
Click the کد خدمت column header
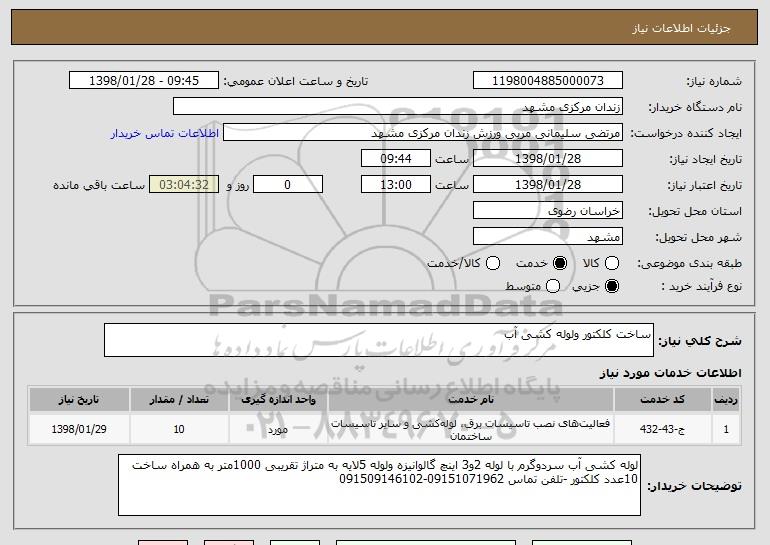[662, 400]
